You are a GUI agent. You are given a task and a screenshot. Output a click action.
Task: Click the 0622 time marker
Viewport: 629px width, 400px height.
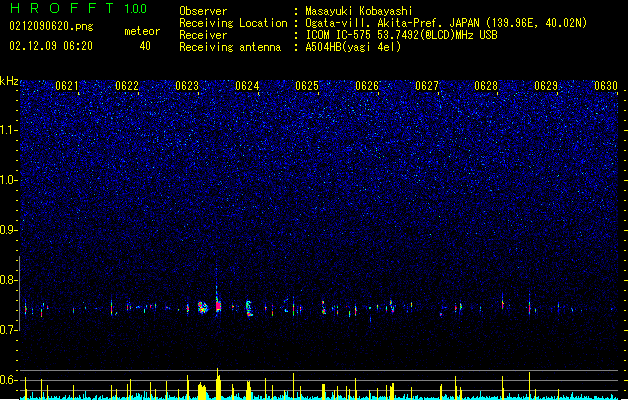(x=127, y=86)
